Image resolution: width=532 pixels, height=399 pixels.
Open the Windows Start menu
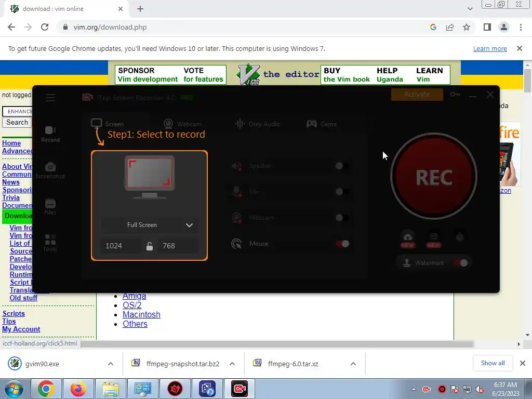click(14, 389)
